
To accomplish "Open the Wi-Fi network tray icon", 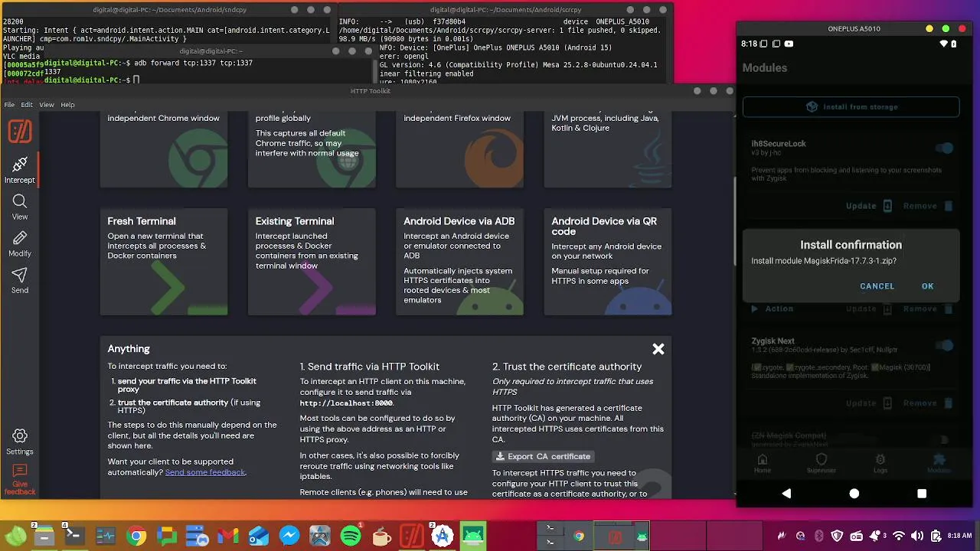I will [x=899, y=536].
